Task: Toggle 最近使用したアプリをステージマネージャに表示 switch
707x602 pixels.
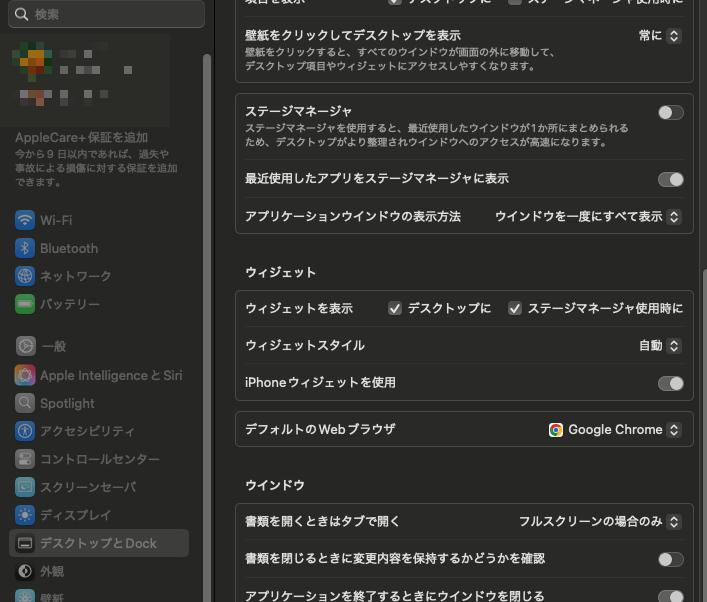Action: pos(670,179)
